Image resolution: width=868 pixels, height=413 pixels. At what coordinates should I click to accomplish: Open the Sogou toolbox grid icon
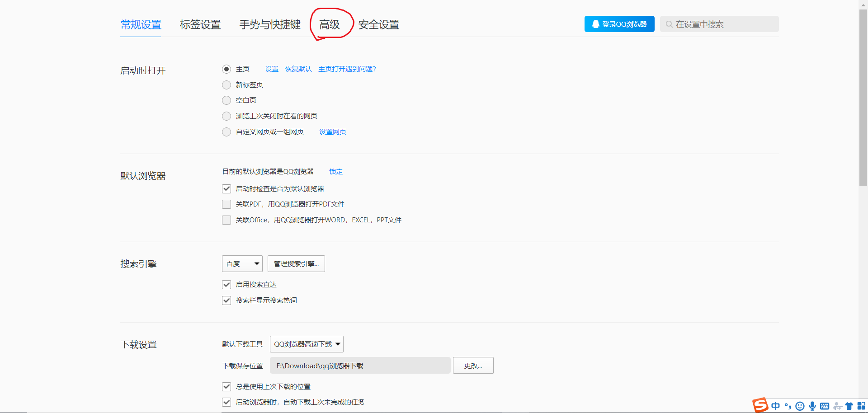tap(861, 406)
